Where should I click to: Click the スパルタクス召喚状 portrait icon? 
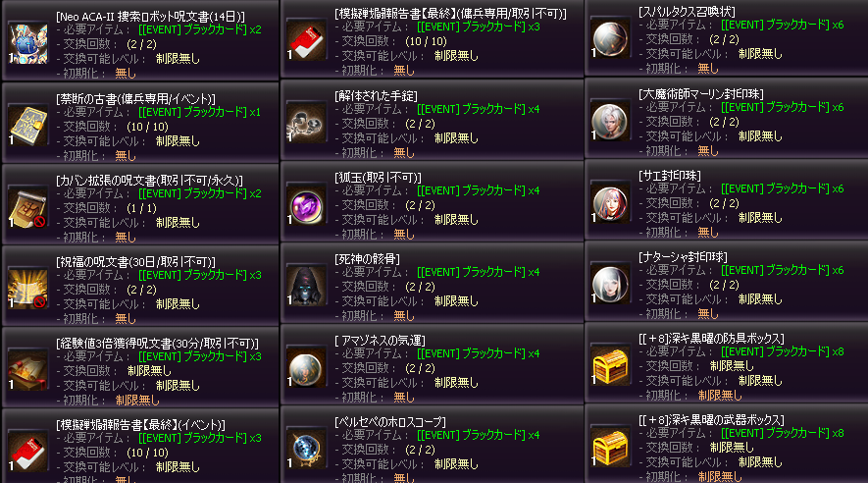tap(610, 38)
